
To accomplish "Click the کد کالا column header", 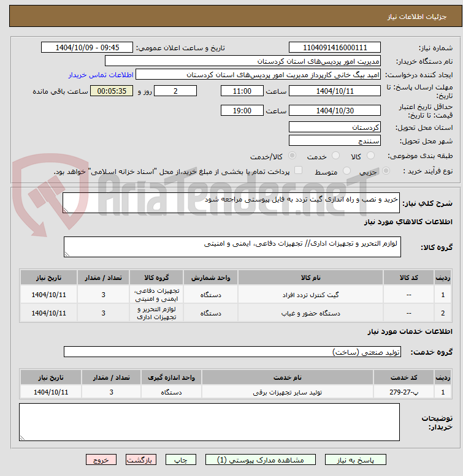I will 408,278.
